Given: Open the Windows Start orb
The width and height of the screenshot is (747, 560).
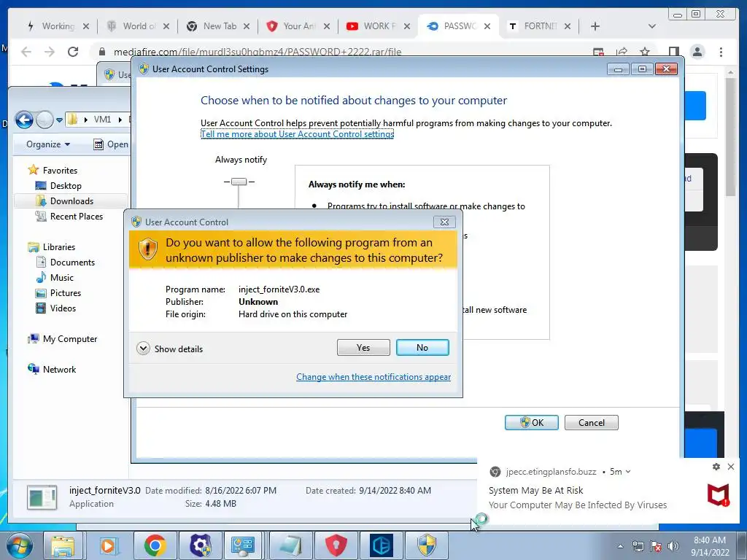Looking at the screenshot, I should tap(20, 545).
